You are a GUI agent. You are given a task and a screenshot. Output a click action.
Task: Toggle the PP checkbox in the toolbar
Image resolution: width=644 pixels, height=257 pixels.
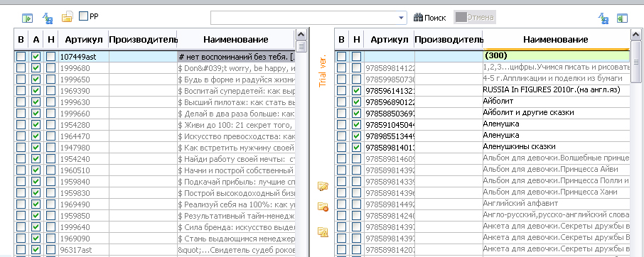point(83,16)
